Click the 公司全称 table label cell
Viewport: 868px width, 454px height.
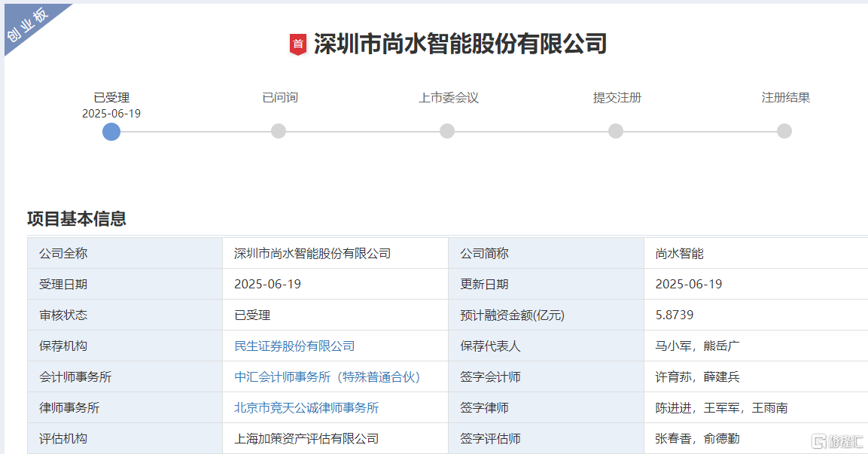[125, 254]
